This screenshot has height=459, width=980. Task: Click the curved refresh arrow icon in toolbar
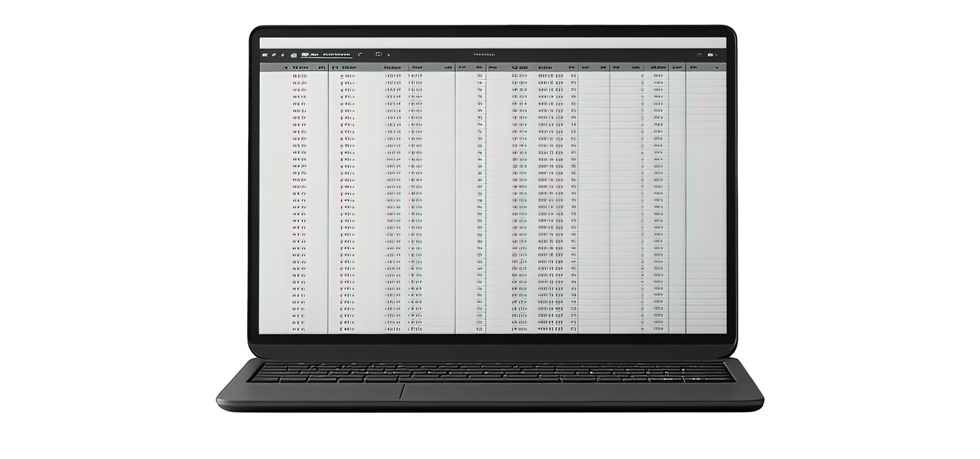360,55
